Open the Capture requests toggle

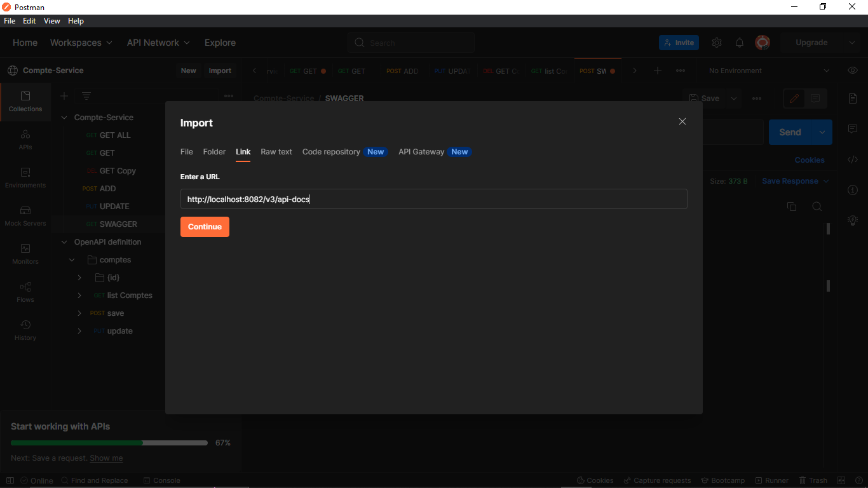[658, 480]
